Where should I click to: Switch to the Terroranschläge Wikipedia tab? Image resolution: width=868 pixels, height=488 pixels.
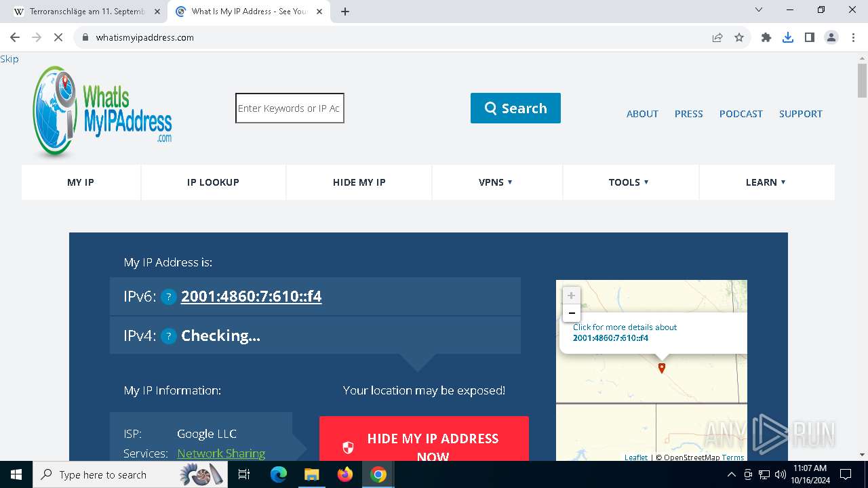(x=87, y=12)
